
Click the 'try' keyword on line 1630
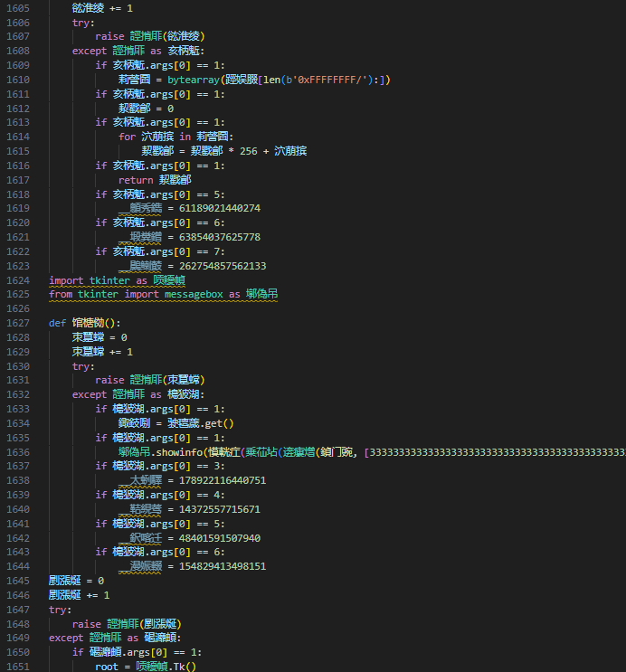click(81, 366)
